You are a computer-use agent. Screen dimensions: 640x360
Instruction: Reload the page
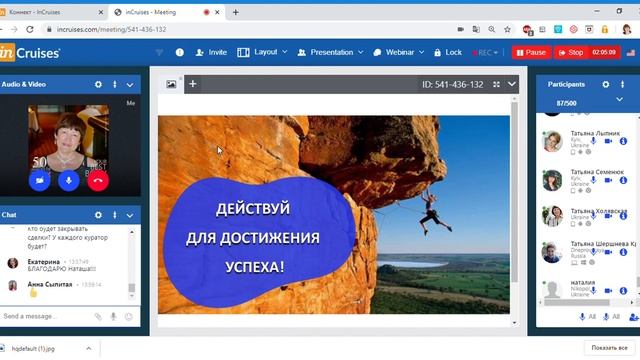pyautogui.click(x=30, y=29)
